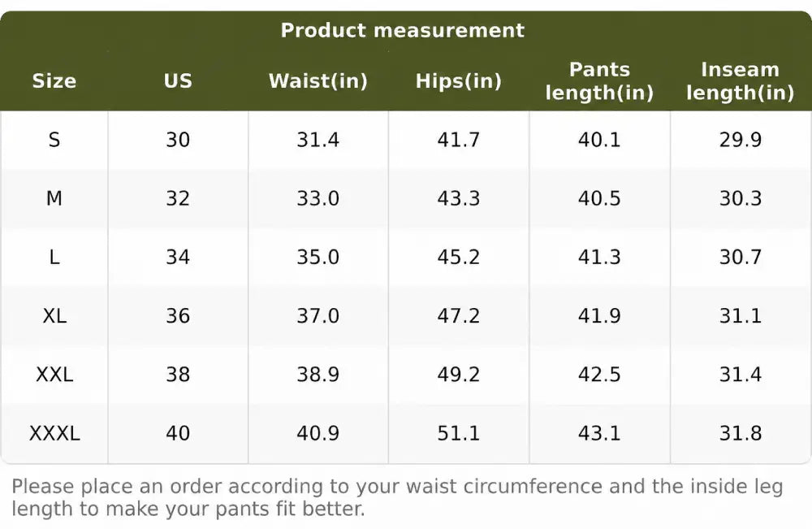812x529 pixels.
Task: Click waist value 40.9
Action: (318, 433)
